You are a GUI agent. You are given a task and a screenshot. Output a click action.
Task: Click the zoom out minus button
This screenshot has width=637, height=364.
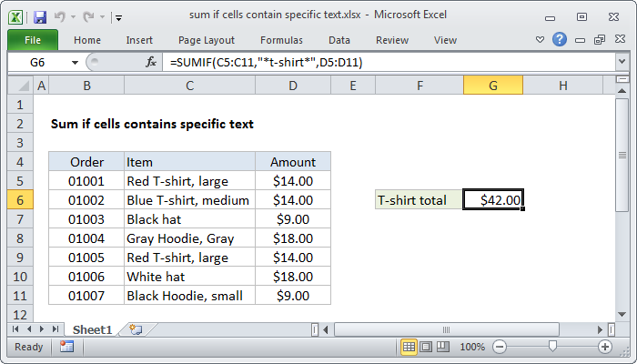pos(500,347)
